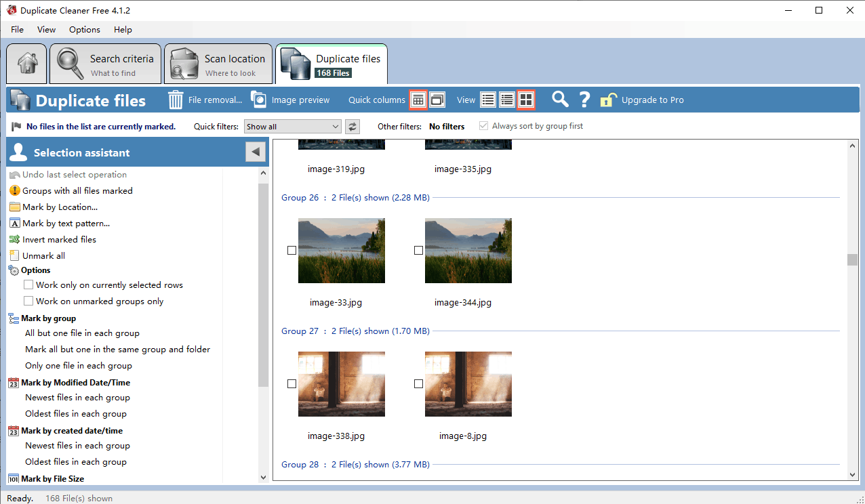Click the results list vertical scrollbar thumb
865x504 pixels.
click(852, 259)
